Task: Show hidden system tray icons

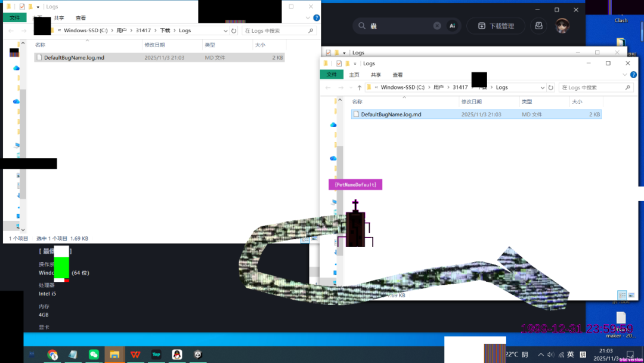Action: [540, 355]
